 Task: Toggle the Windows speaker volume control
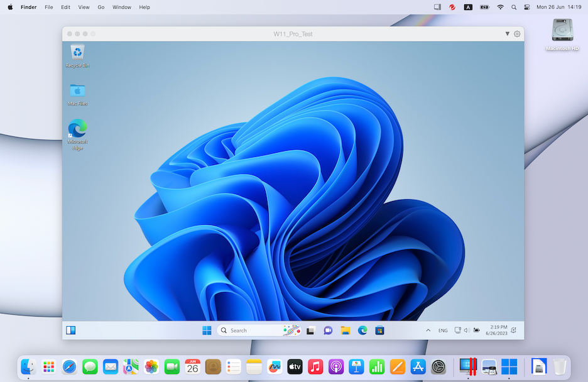[467, 330]
